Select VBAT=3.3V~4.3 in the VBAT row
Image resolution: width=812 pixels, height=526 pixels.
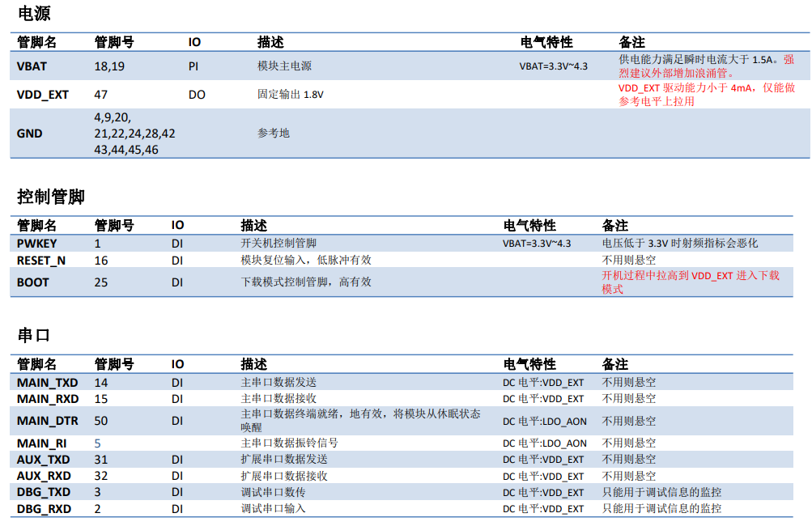tap(553, 66)
